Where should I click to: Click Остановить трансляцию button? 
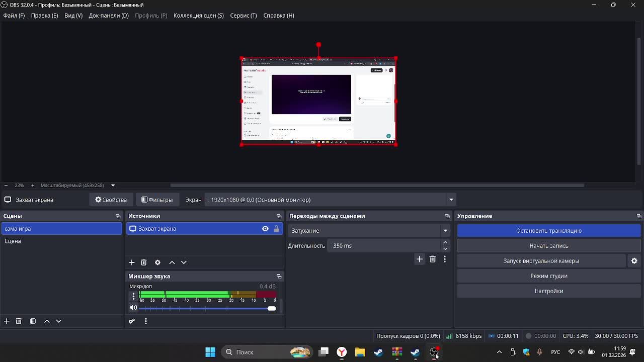[549, 231]
